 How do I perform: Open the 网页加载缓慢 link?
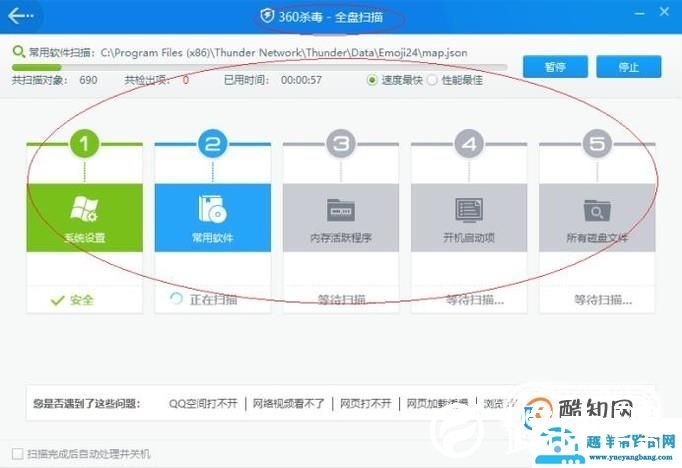pos(437,404)
